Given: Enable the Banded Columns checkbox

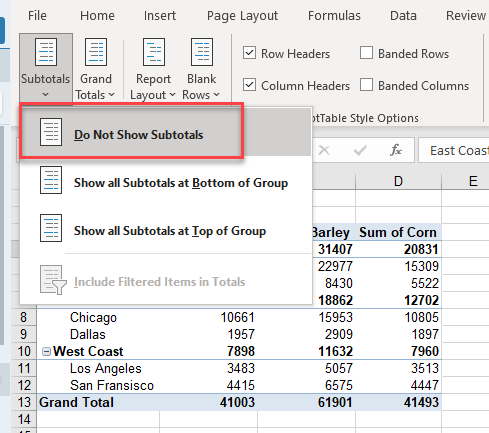Looking at the screenshot, I should (x=366, y=85).
